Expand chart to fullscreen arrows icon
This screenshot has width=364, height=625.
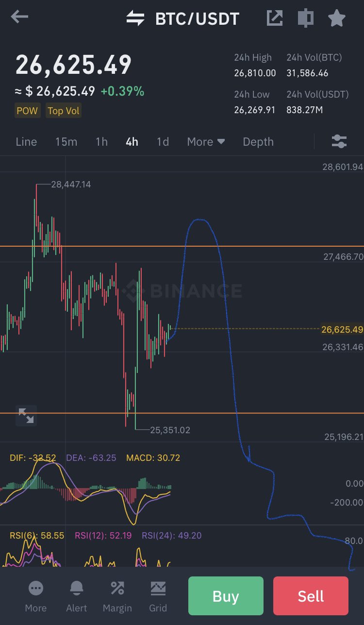26,416
